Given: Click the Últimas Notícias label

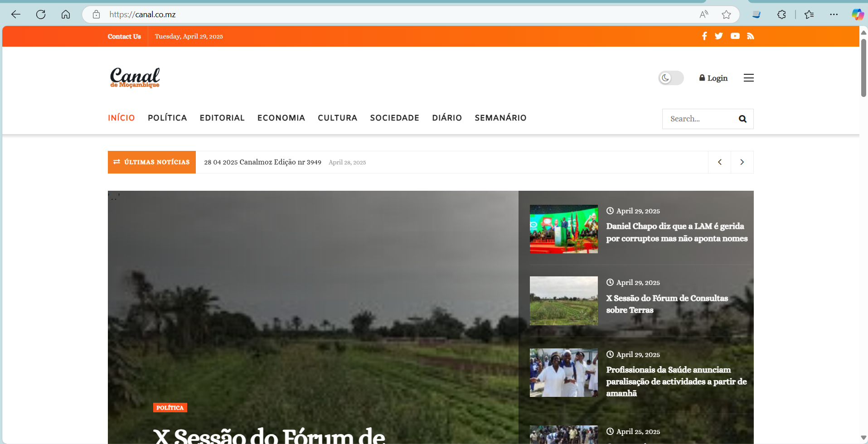Looking at the screenshot, I should (152, 162).
